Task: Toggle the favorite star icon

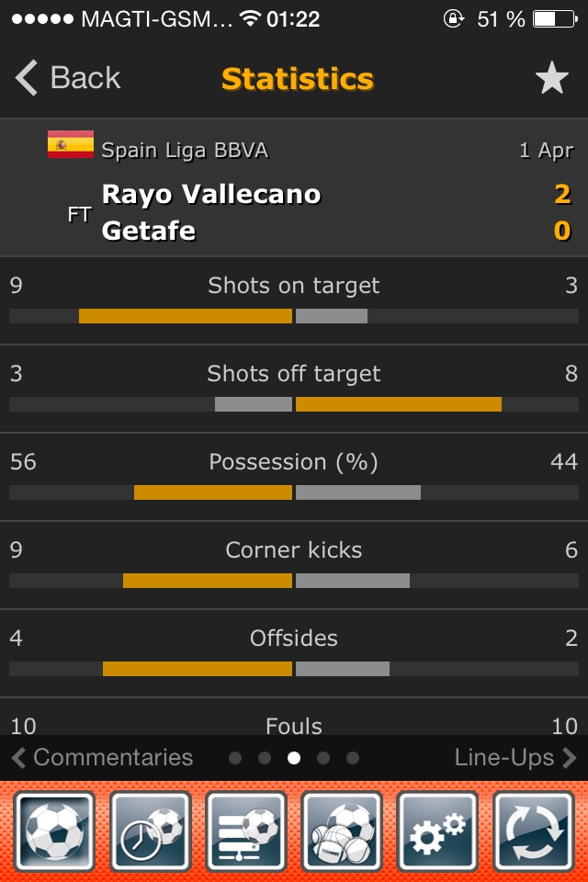Action: coord(552,79)
